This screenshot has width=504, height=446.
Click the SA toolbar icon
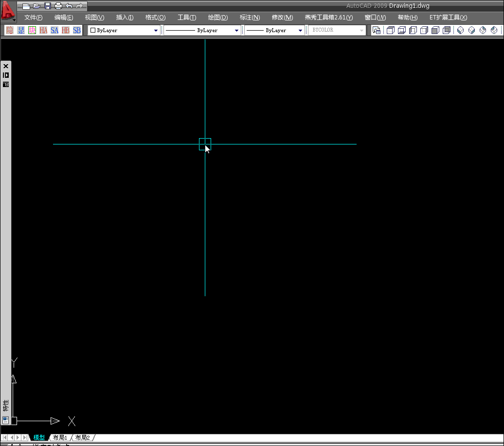(x=54, y=30)
